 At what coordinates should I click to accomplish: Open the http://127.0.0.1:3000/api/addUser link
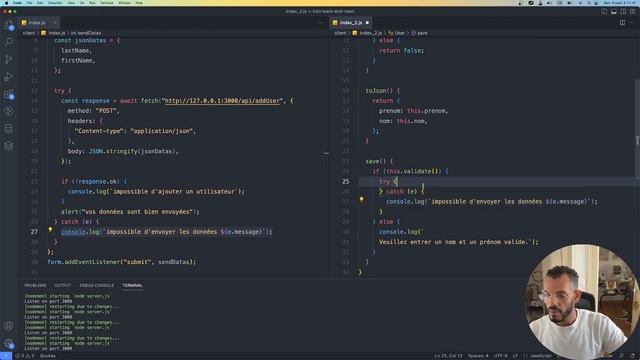[x=222, y=101]
